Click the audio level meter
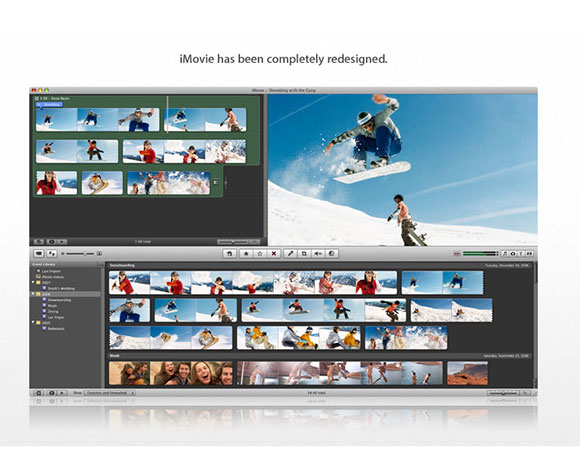 480,254
